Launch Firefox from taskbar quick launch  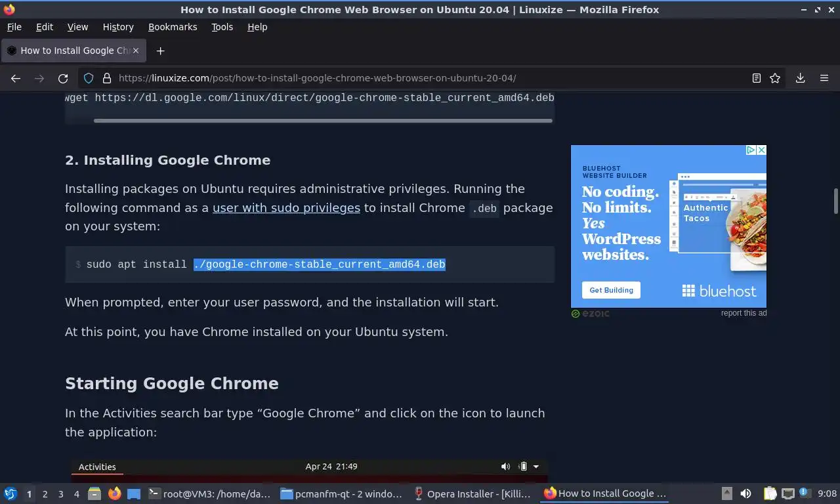[114, 493]
